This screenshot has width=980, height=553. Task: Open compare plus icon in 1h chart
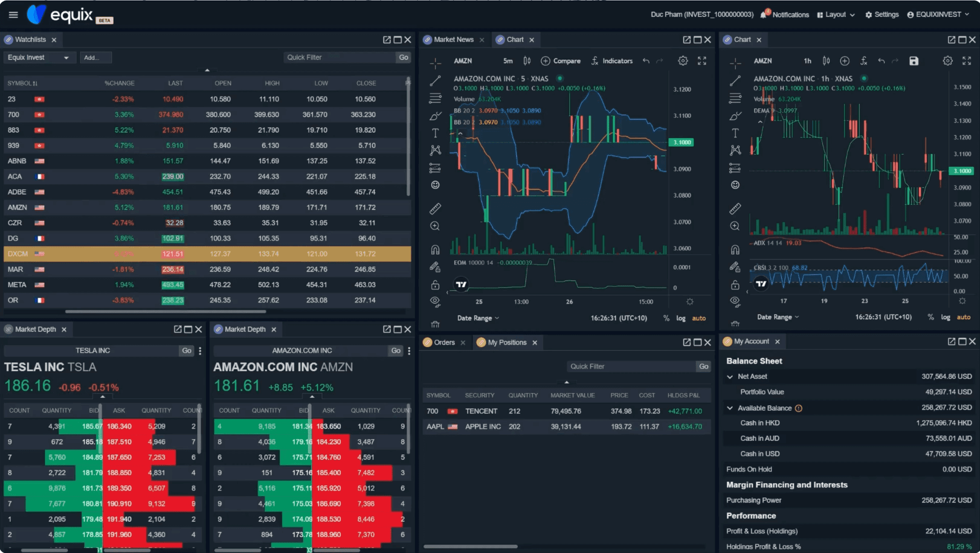click(x=844, y=61)
